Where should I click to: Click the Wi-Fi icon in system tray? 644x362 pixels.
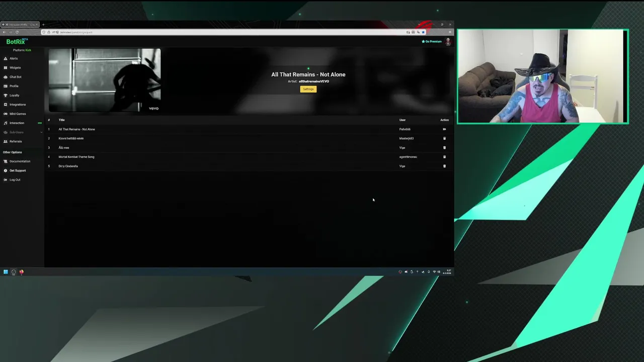434,272
